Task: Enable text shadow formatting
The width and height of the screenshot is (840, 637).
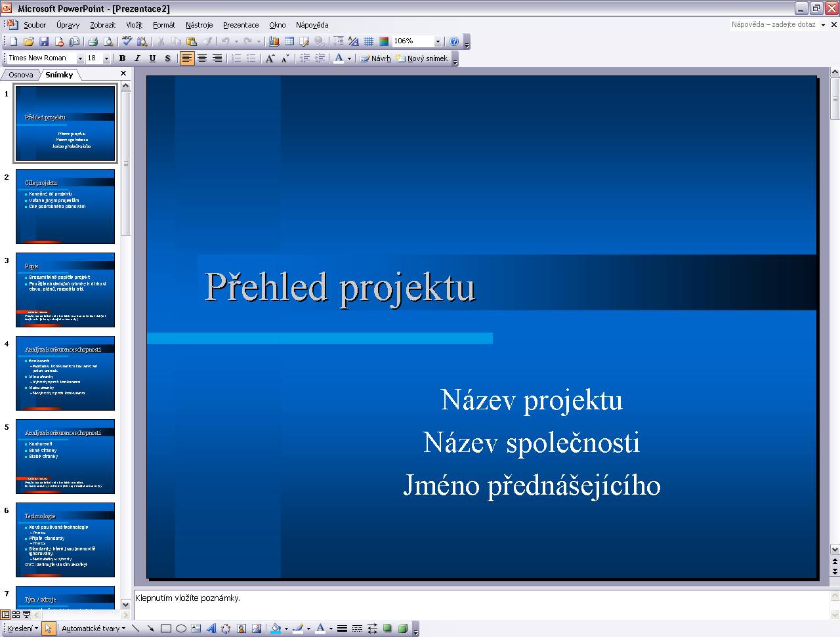Action: [167, 58]
